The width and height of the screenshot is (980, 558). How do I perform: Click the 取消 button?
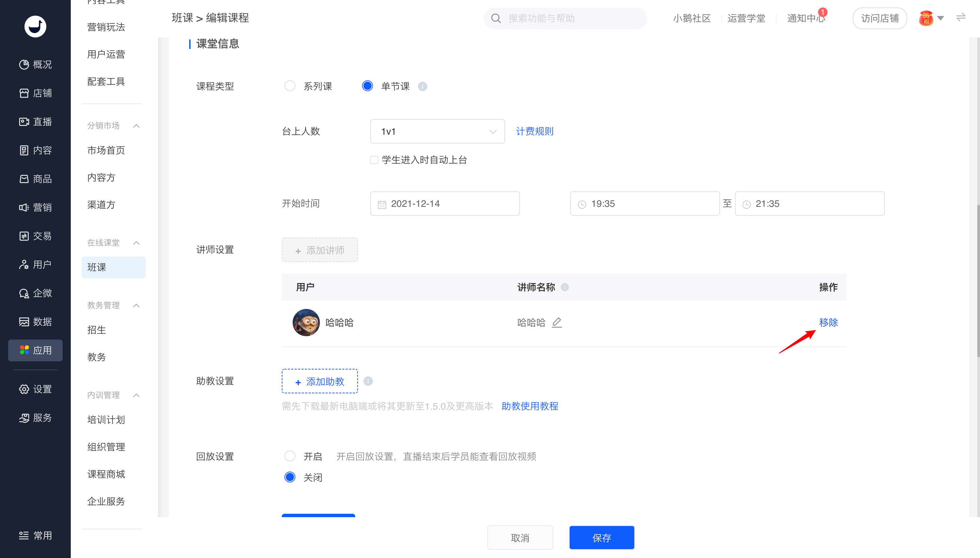click(x=520, y=538)
